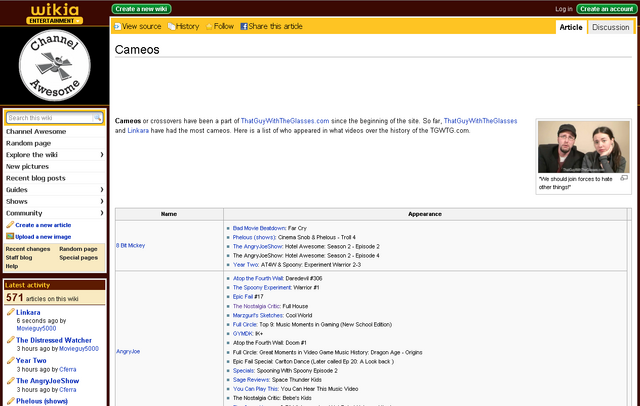Click picture icon beside Upload a new image
Screen dimensions: 640x406
[10, 236]
